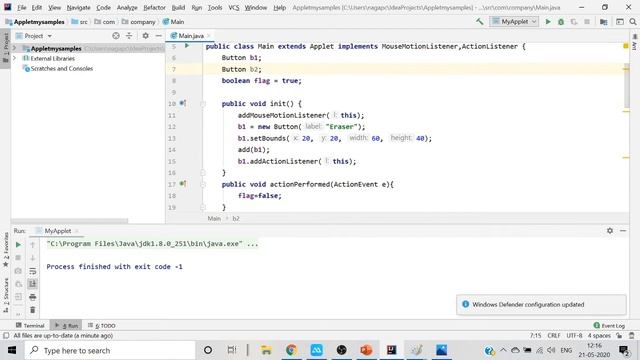The height and width of the screenshot is (360, 640).
Task: Open Run panel settings gear
Action: click(x=610, y=231)
